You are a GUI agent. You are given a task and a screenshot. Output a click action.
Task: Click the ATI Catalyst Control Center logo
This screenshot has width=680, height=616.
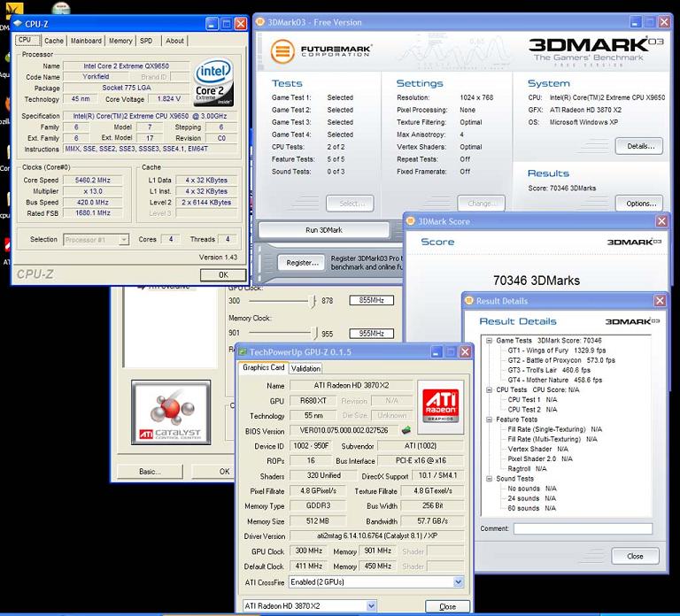coord(171,412)
